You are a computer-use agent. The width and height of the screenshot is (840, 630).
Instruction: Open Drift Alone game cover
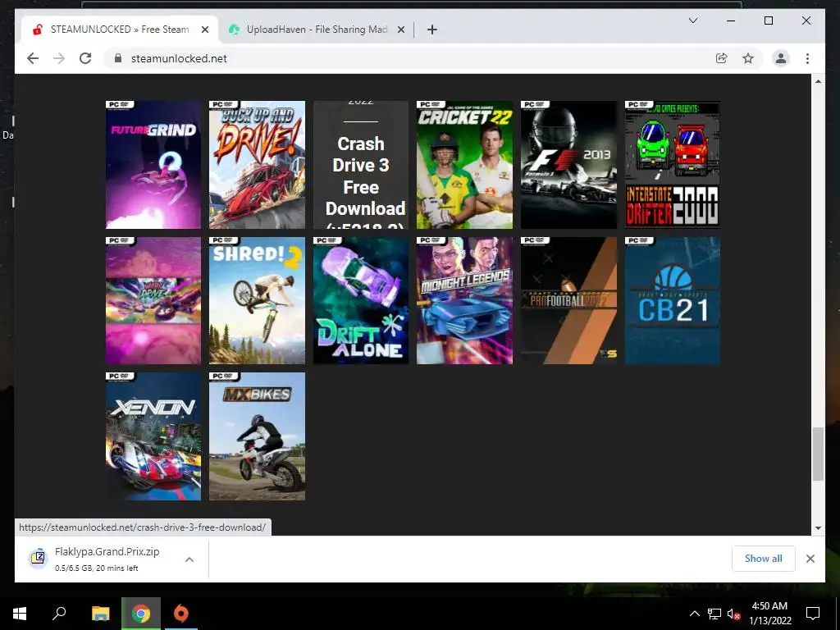361,300
